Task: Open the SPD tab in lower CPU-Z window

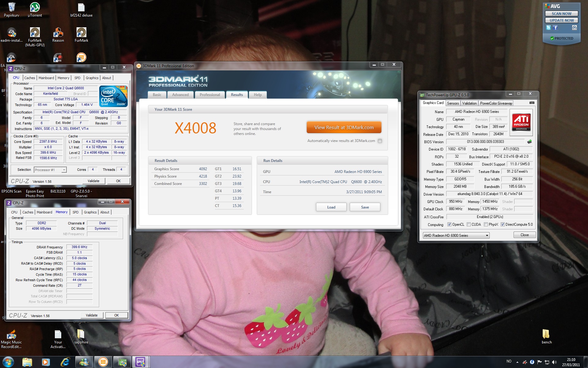Action: (76, 212)
